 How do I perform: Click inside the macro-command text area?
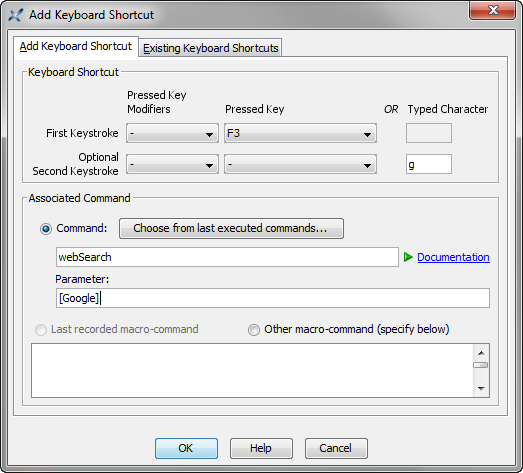tap(252, 370)
